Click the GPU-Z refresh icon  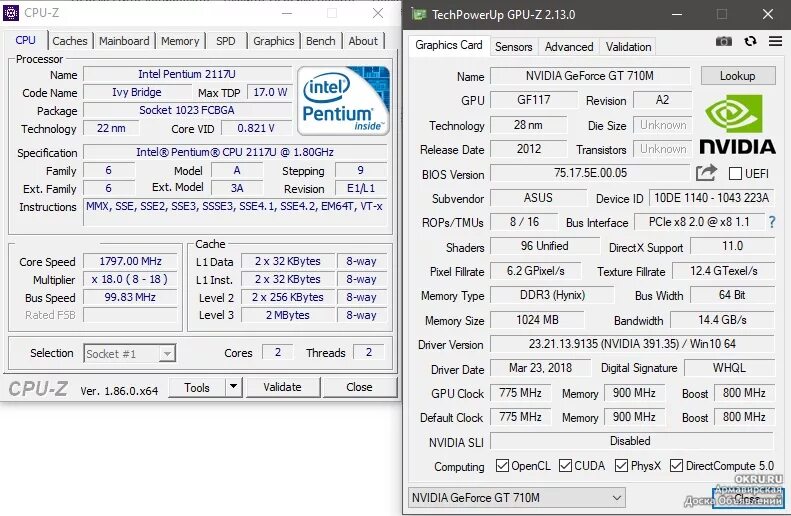750,41
